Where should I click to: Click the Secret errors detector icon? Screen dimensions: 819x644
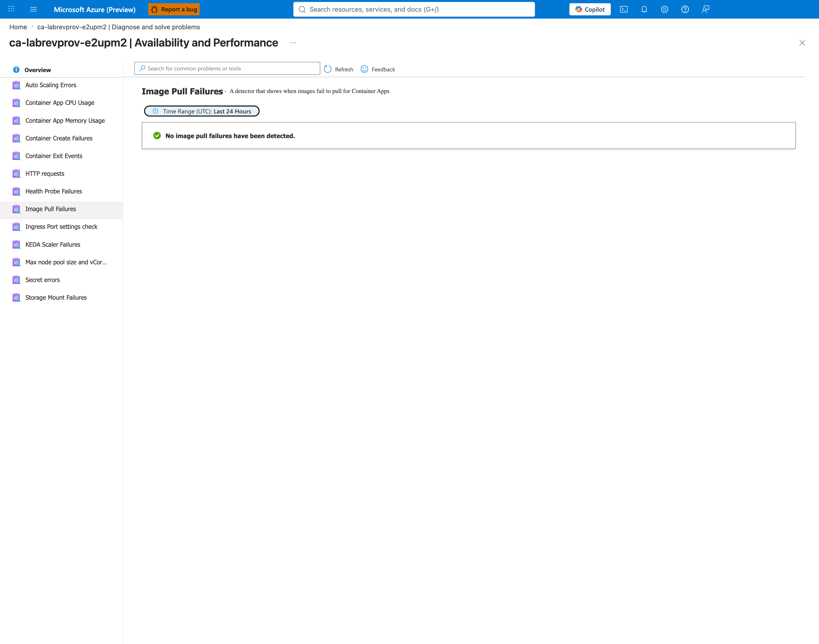[16, 280]
